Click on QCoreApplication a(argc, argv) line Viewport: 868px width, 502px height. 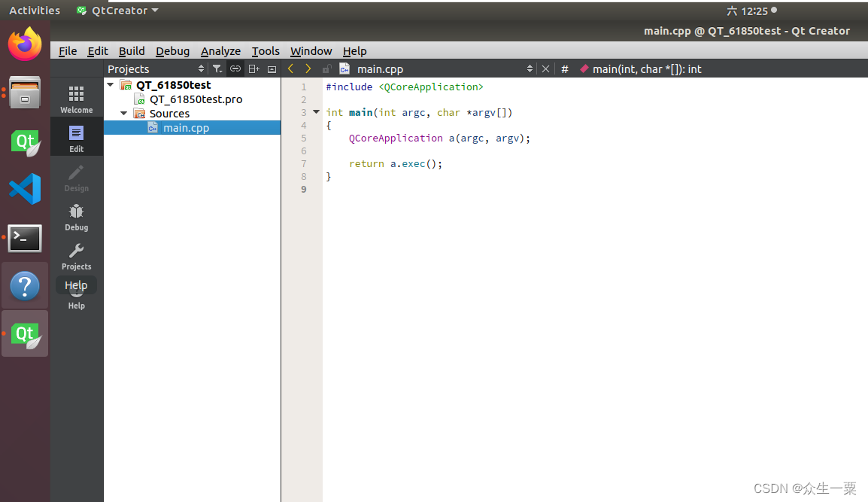pyautogui.click(x=439, y=138)
